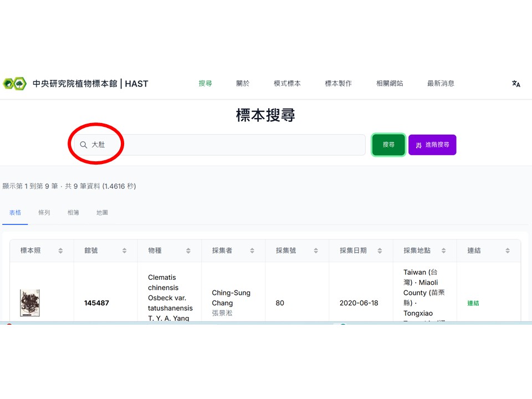This screenshot has width=532, height=399.
Task: Click the HAST herbarium logo icon
Action: click(x=14, y=84)
